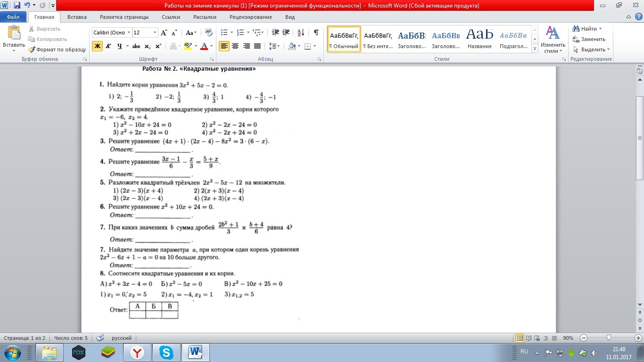Open the Изменить стили dropdown
The width and height of the screenshot is (644, 362).
[553, 40]
